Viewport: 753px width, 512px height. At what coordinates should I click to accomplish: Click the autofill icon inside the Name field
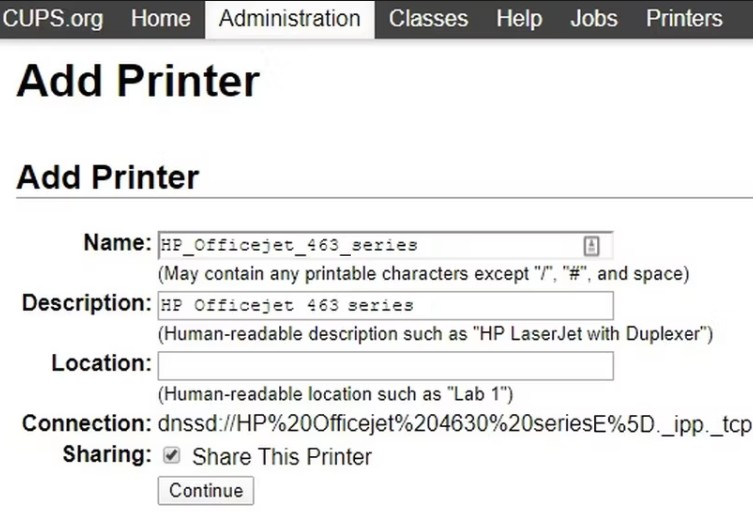[591, 246]
